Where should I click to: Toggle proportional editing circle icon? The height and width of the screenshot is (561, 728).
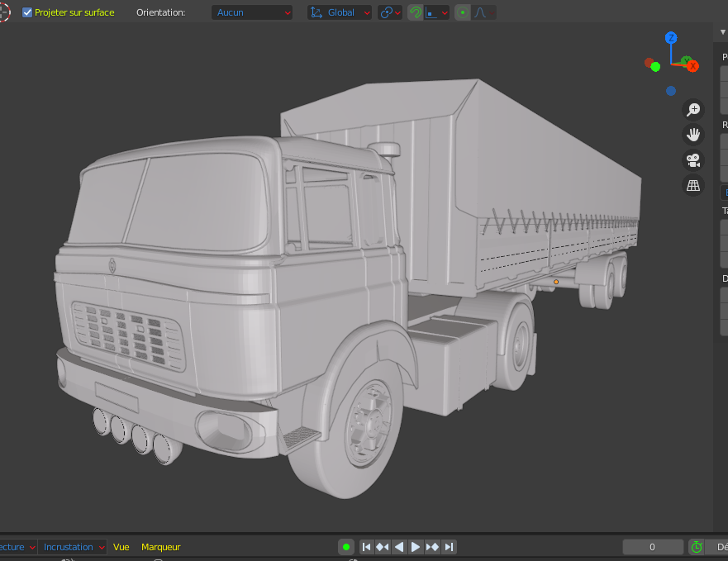pos(463,12)
